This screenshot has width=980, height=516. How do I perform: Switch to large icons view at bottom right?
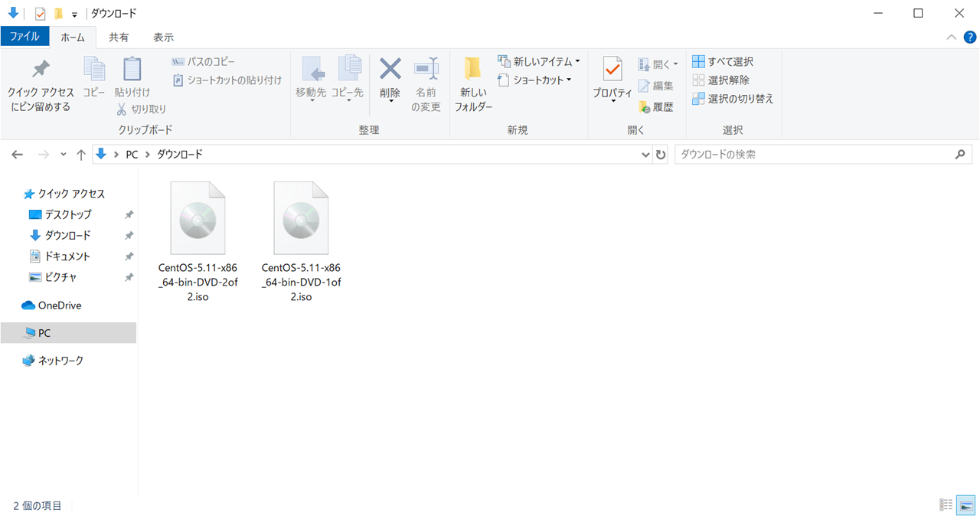(965, 505)
